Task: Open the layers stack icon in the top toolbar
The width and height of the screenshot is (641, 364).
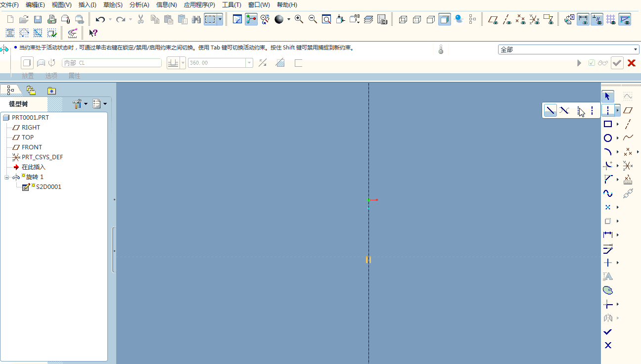Action: click(368, 19)
